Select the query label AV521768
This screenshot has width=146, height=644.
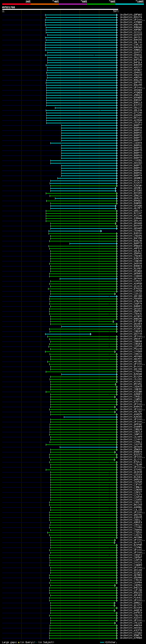click(x=8, y=8)
